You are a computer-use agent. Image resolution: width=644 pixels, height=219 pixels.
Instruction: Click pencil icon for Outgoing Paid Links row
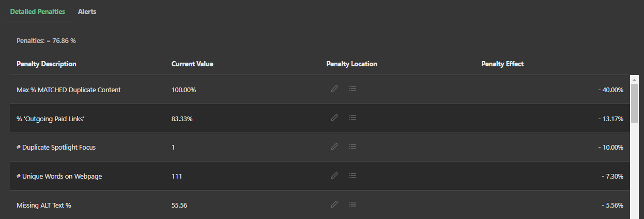click(334, 118)
